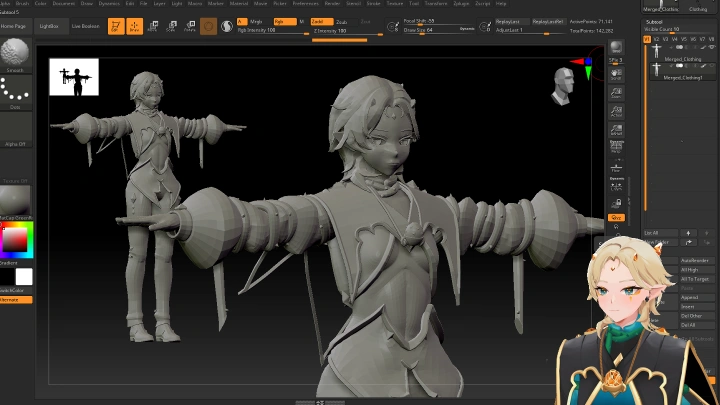Open the Preferences menu
The width and height of the screenshot is (720, 405).
305,3
